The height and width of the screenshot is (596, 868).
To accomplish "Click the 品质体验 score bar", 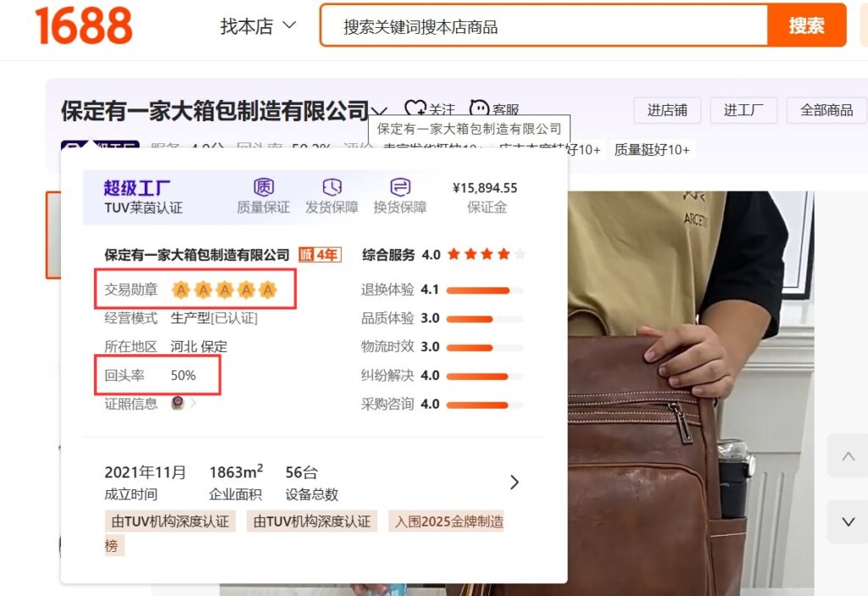I will tap(485, 319).
